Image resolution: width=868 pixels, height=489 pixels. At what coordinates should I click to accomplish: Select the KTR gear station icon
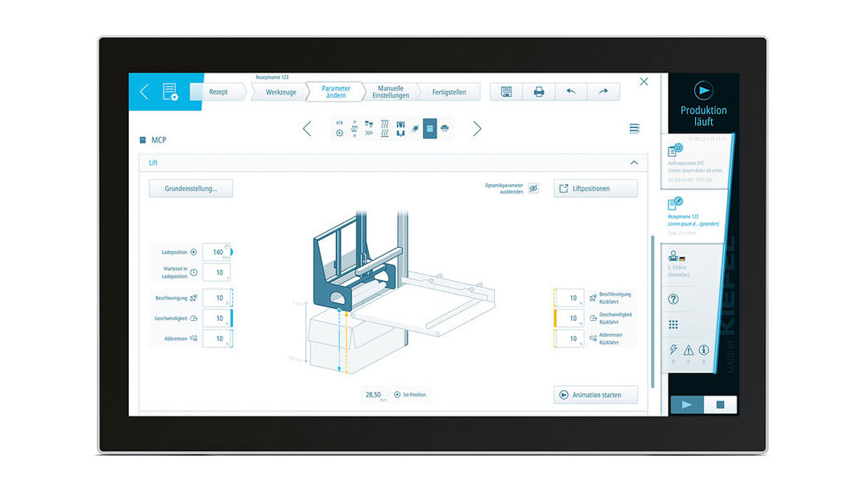[x=339, y=129]
